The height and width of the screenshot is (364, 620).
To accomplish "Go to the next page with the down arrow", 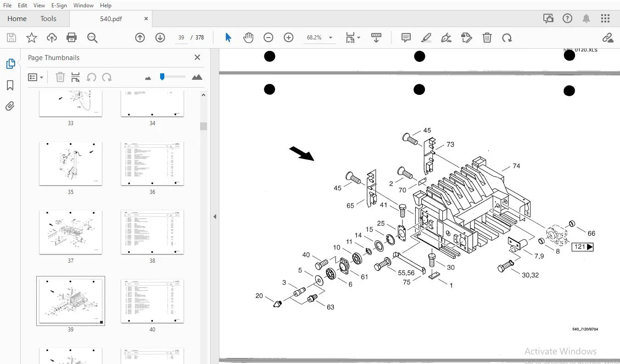I will 160,38.
